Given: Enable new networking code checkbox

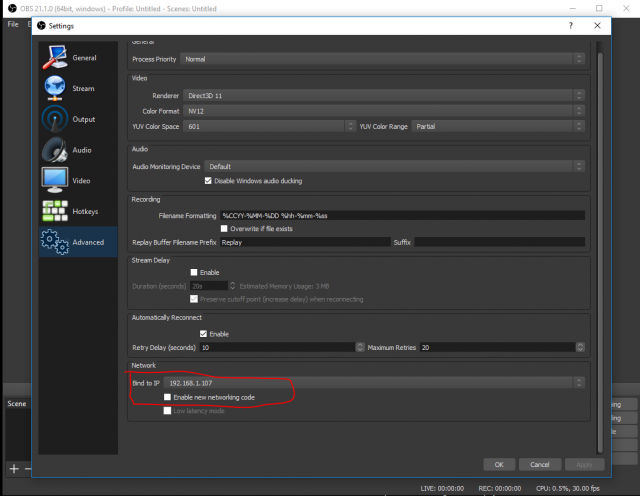Looking at the screenshot, I should pos(168,397).
